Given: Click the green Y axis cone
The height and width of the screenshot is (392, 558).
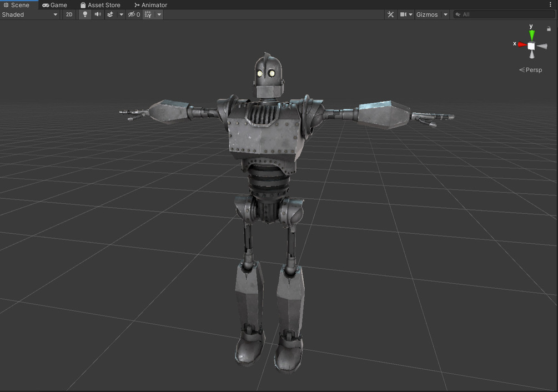Looking at the screenshot, I should click(x=531, y=35).
